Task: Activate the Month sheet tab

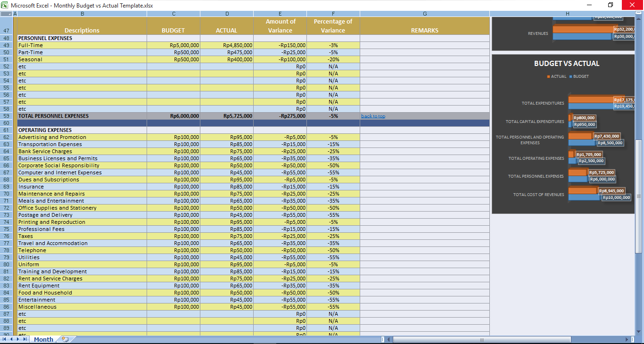Action: (x=43, y=339)
